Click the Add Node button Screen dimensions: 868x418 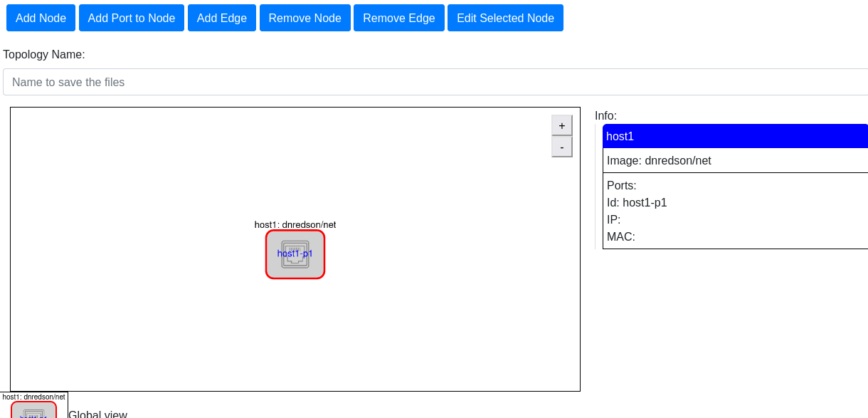[x=41, y=18]
